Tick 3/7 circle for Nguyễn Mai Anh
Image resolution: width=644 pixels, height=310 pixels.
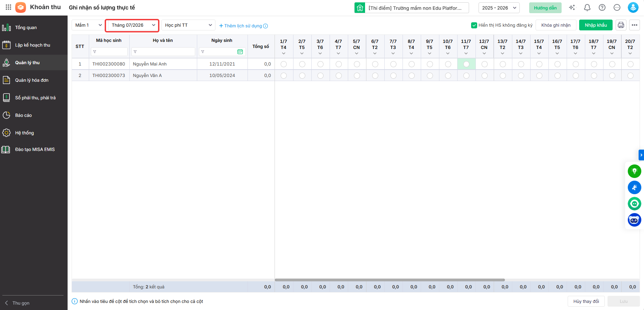(320, 64)
